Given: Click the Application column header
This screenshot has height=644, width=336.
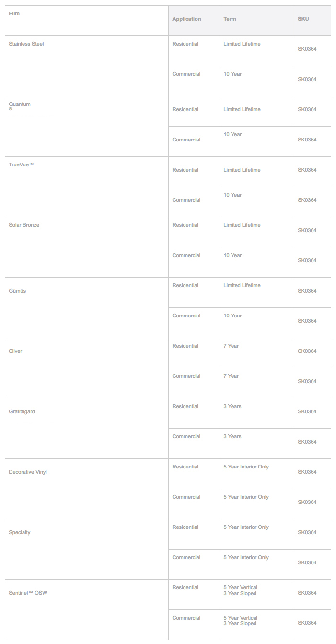Looking at the screenshot, I should pyautogui.click(x=186, y=19).
